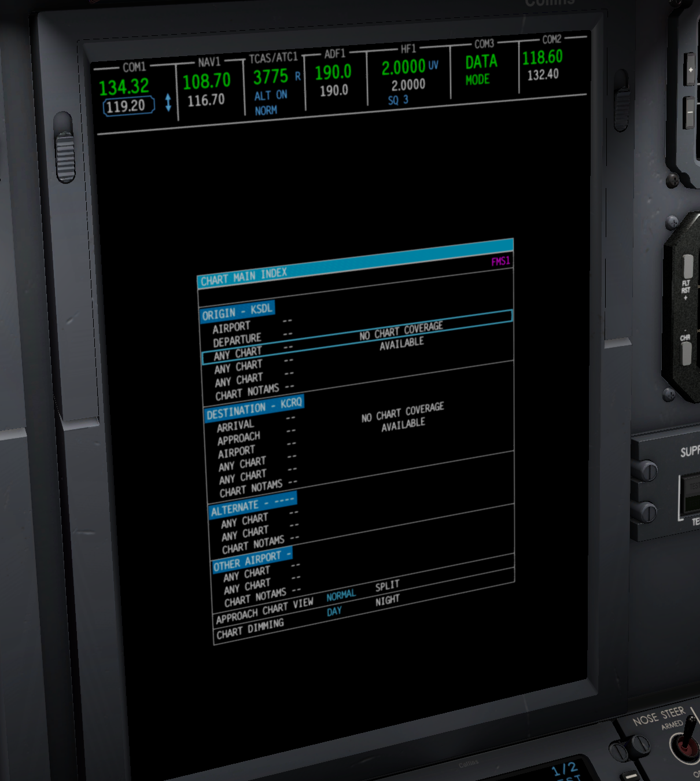Open CHART NOTAMS under DESTINATION KCRQ
Screen dimensions: 700x781
[251, 488]
